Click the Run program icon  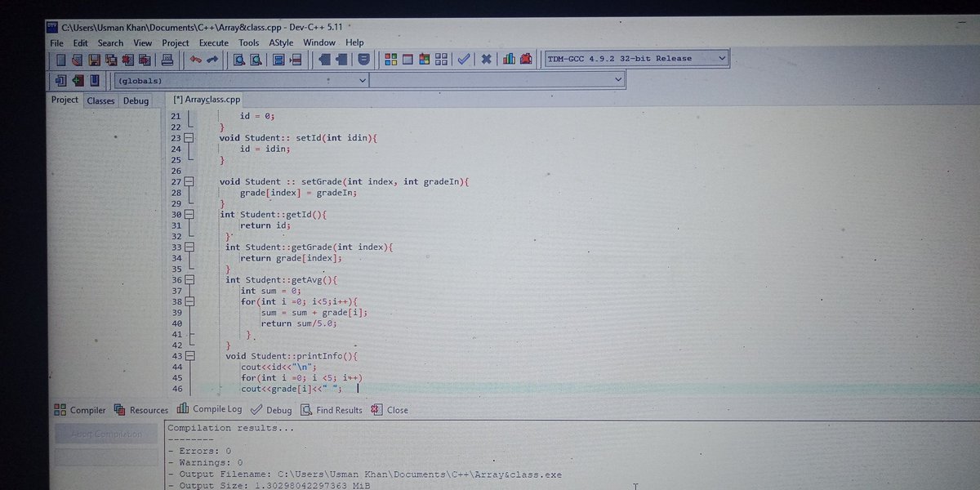click(408, 59)
